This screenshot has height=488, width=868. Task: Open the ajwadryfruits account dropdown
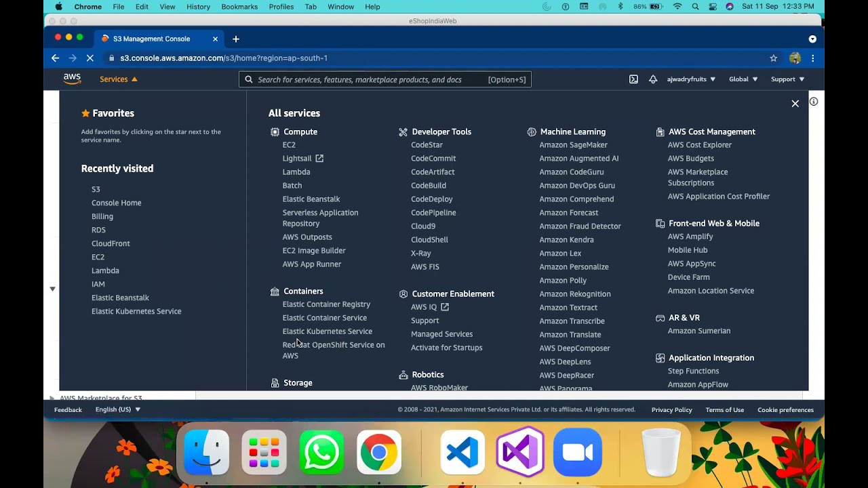pyautogui.click(x=691, y=79)
